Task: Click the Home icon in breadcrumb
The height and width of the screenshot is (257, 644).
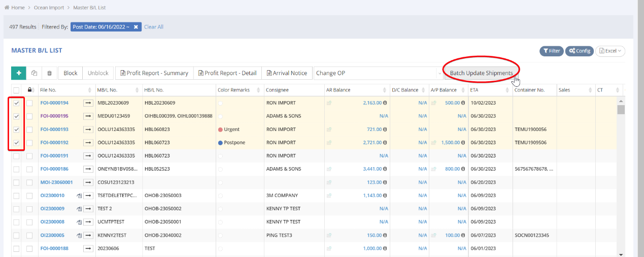Action: coord(7,8)
